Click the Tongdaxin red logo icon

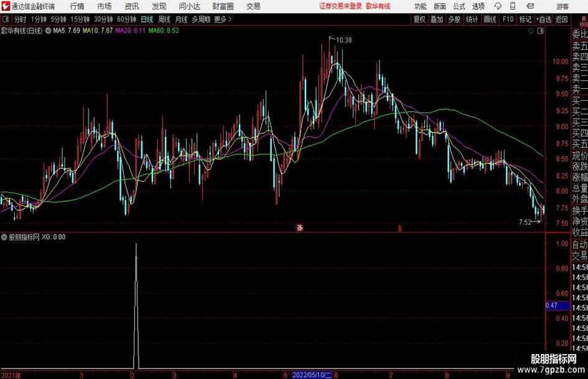(6, 6)
